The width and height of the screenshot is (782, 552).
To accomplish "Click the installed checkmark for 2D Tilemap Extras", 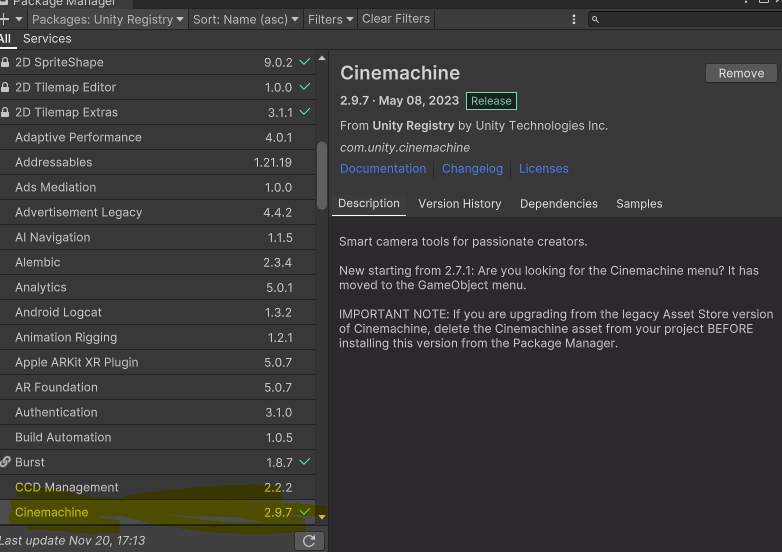I will [x=305, y=112].
